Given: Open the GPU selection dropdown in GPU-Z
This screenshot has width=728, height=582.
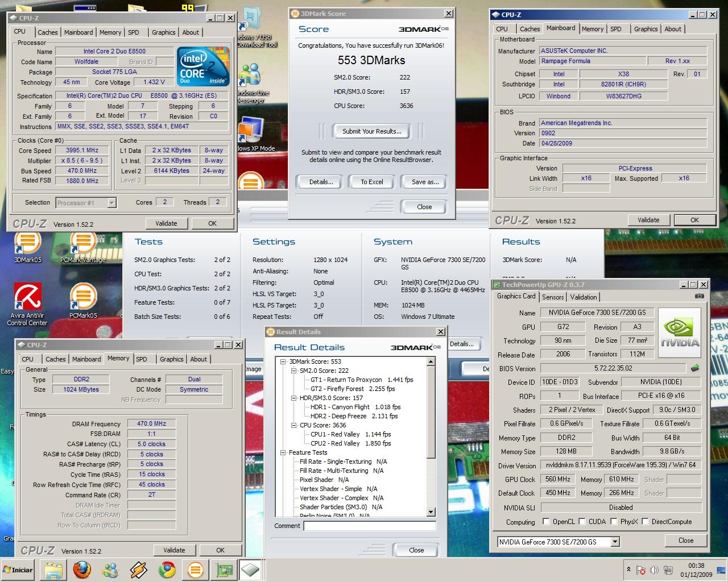Looking at the screenshot, I should click(x=615, y=542).
